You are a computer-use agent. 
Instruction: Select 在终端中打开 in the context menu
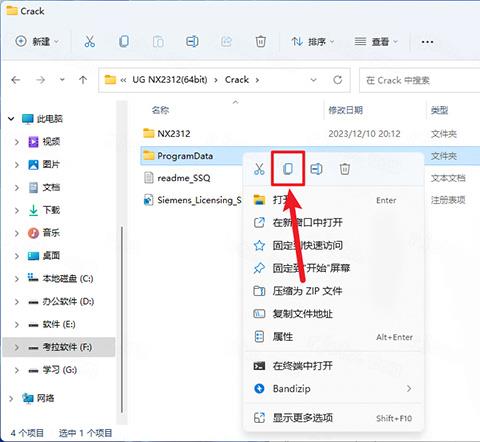(333, 366)
